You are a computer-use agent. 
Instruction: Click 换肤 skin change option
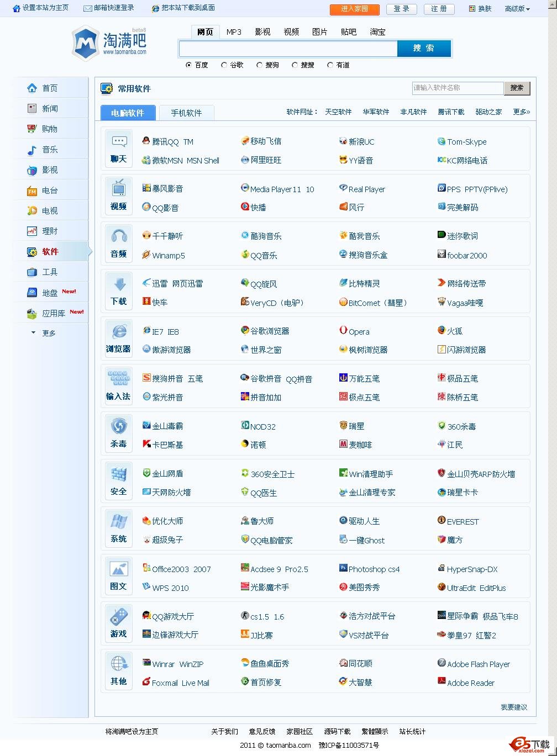tap(480, 9)
